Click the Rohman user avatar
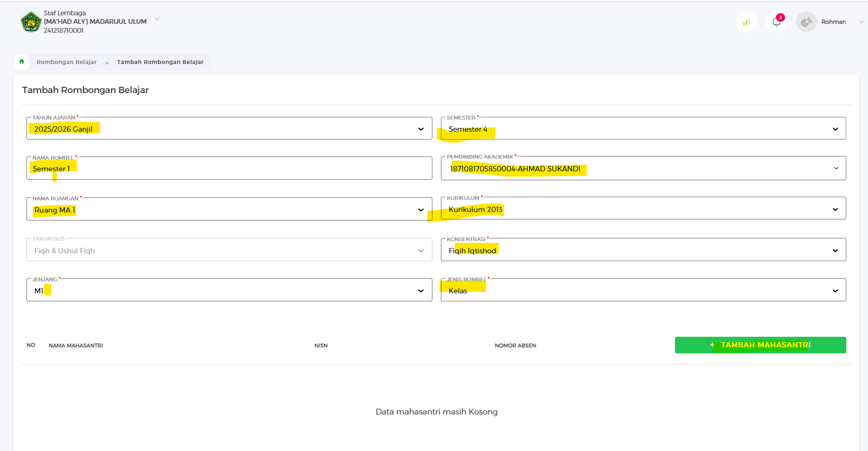This screenshot has height=451, width=868. 806,22
